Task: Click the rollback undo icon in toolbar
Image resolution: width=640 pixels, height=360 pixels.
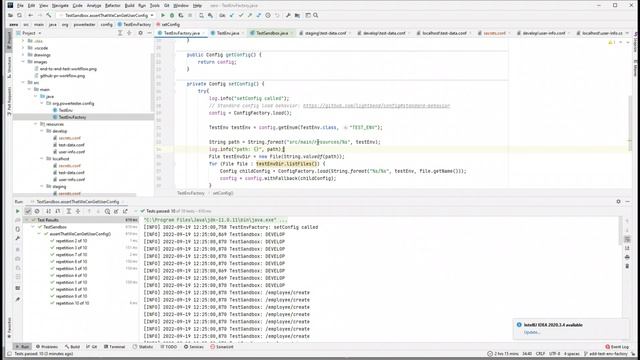Action: (278, 16)
